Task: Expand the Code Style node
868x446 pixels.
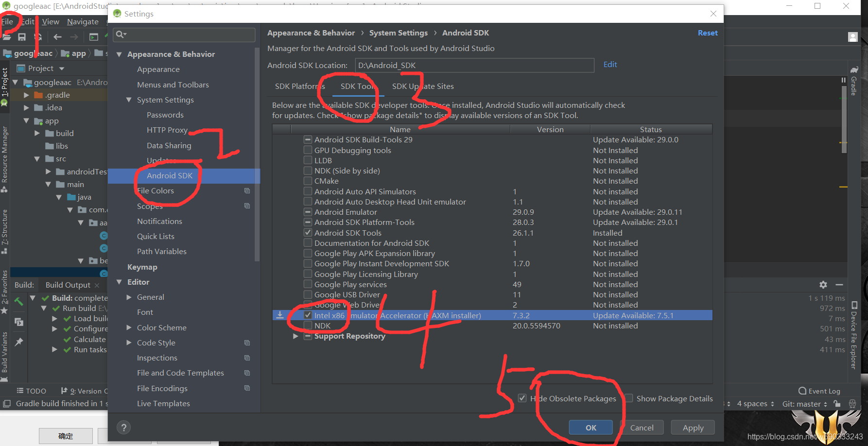Action: click(x=129, y=343)
